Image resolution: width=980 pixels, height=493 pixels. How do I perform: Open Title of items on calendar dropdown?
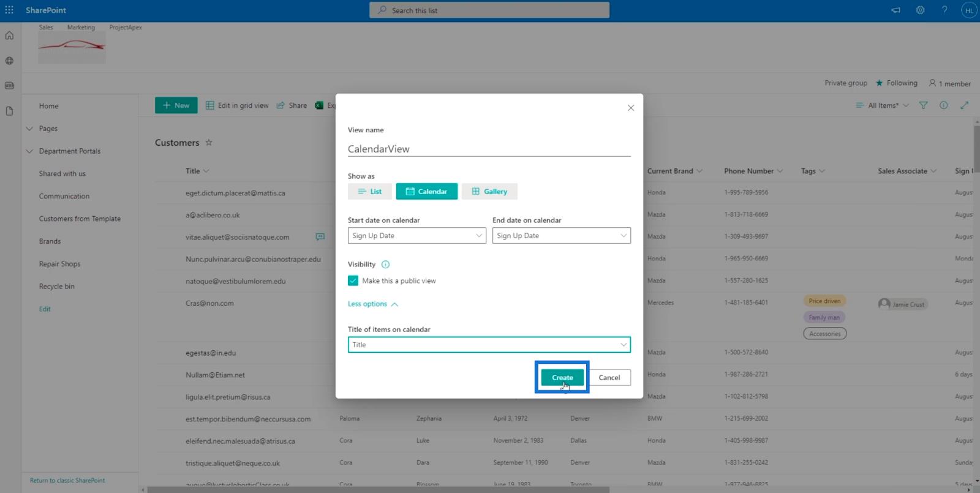tap(489, 345)
